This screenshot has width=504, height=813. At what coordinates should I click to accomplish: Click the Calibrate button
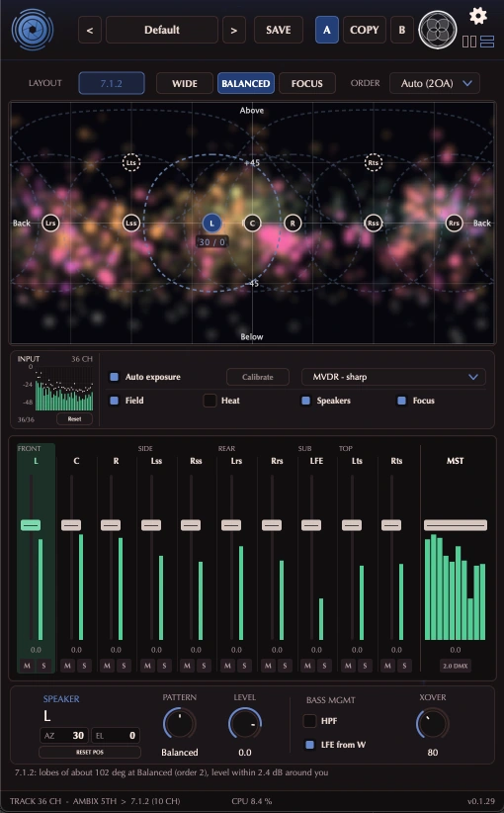pos(258,377)
